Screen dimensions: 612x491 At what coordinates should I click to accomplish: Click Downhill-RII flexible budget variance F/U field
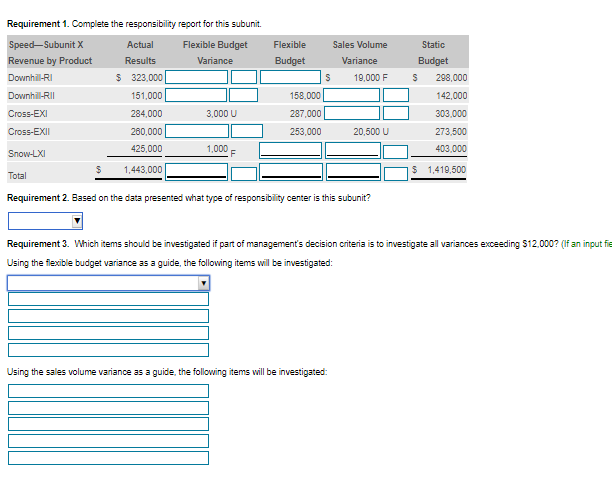click(244, 95)
